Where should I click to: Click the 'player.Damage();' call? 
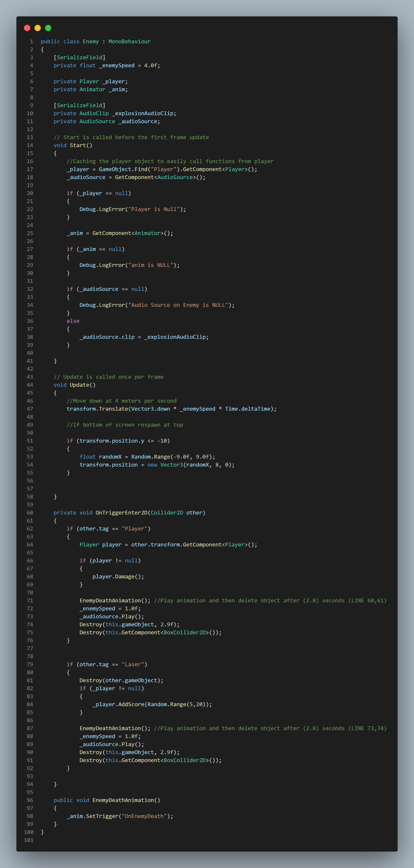(x=118, y=576)
